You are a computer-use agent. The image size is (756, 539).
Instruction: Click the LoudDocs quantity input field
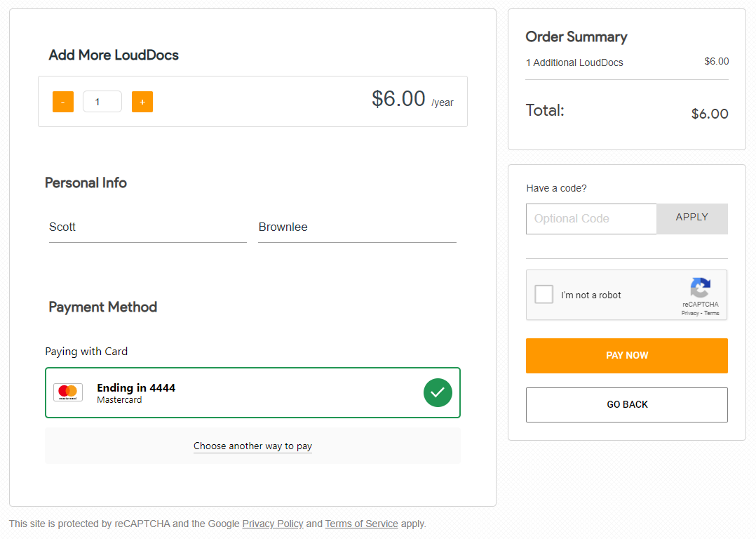(x=102, y=102)
